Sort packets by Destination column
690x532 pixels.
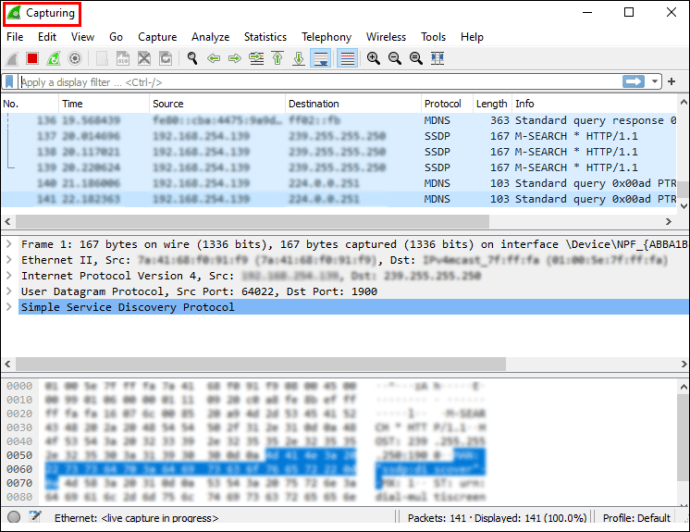coord(353,104)
